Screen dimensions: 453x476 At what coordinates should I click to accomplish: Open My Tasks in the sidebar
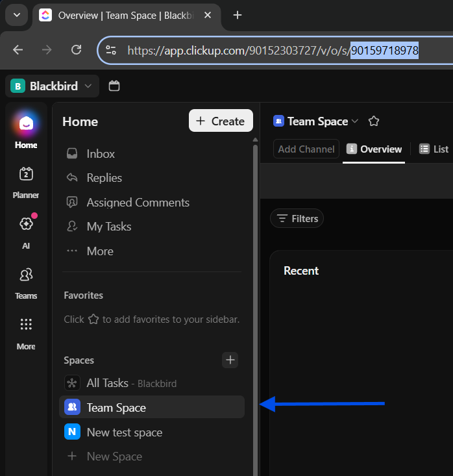[152, 227]
